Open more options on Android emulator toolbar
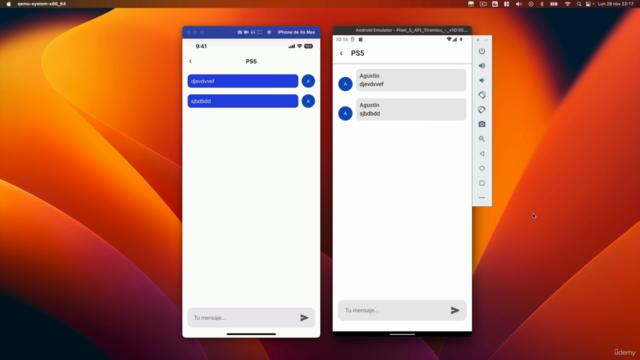Screen dimensions: 640x360 (482, 198)
